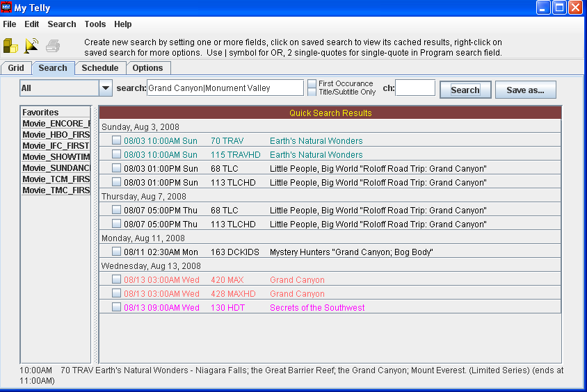Image resolution: width=587 pixels, height=392 pixels.
Task: Toggle the Title/Subtitle Only checkbox
Action: (x=312, y=92)
